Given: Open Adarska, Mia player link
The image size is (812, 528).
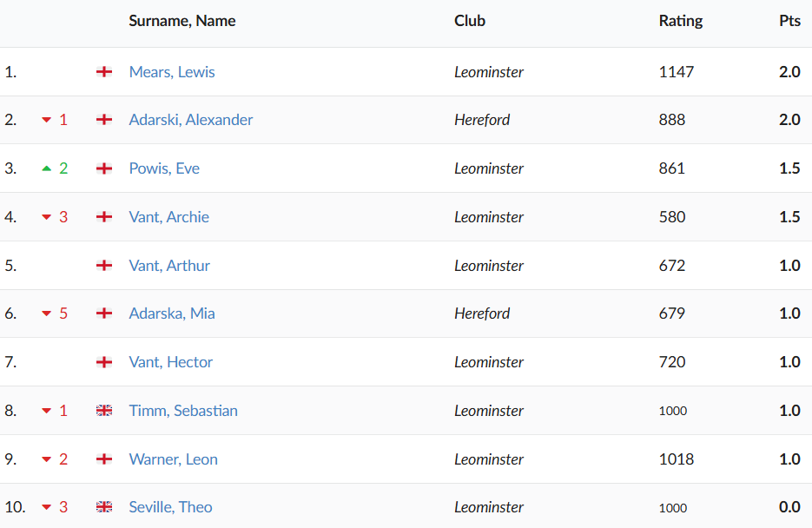Looking at the screenshot, I should point(172,313).
